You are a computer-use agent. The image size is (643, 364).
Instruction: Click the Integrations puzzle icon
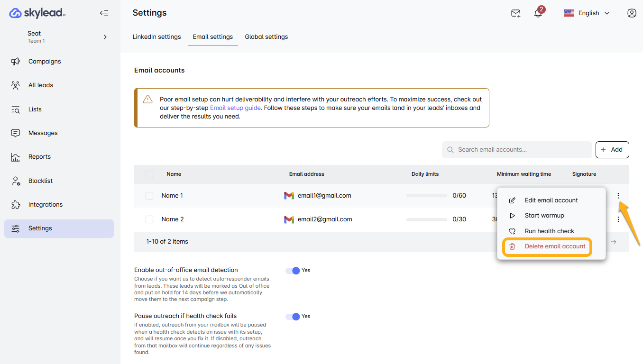pos(16,205)
